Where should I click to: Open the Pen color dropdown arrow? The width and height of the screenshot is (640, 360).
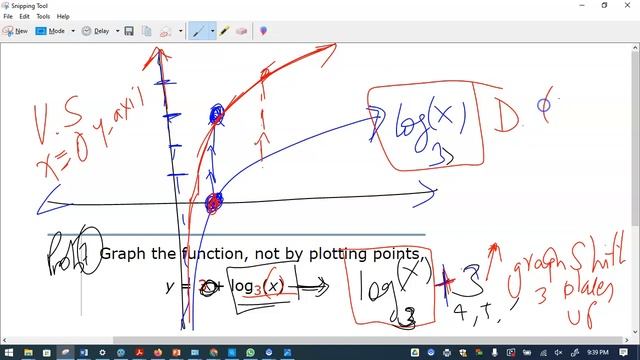[212, 31]
